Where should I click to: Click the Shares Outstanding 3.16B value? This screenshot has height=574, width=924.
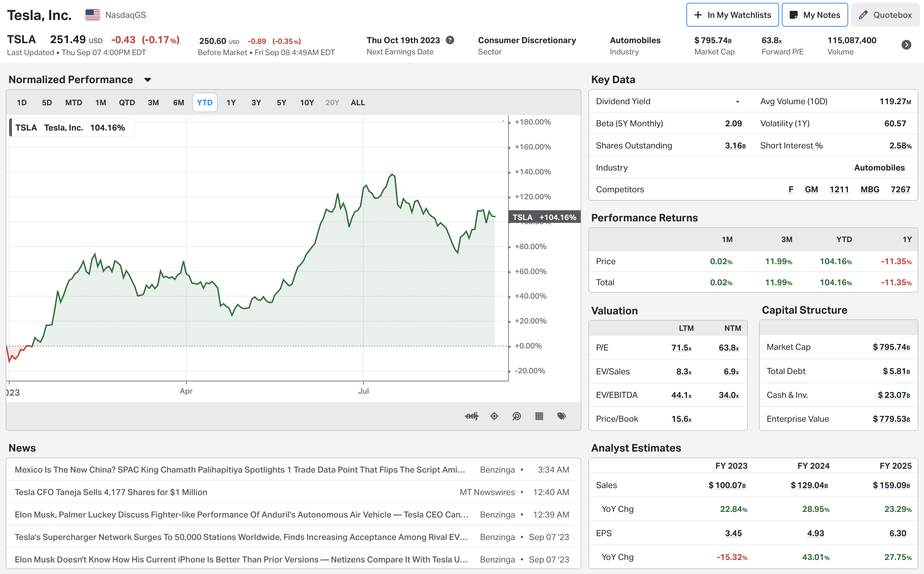[x=735, y=146]
